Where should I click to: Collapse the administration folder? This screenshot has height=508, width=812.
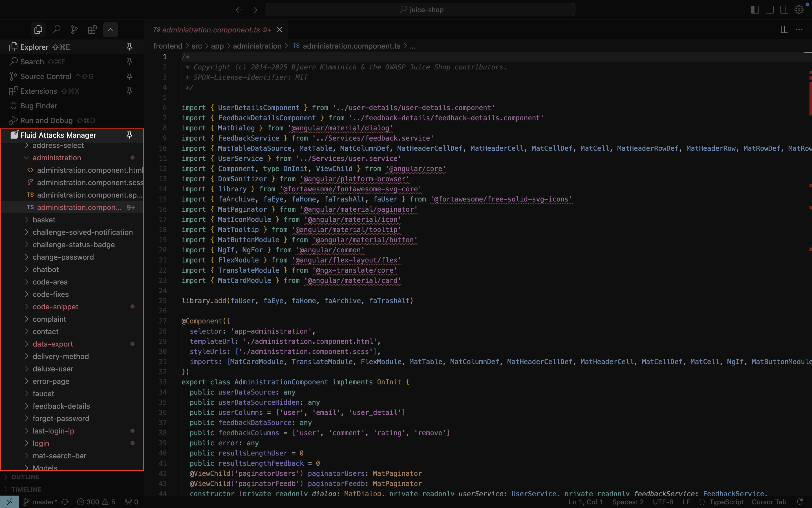[x=72, y=157]
